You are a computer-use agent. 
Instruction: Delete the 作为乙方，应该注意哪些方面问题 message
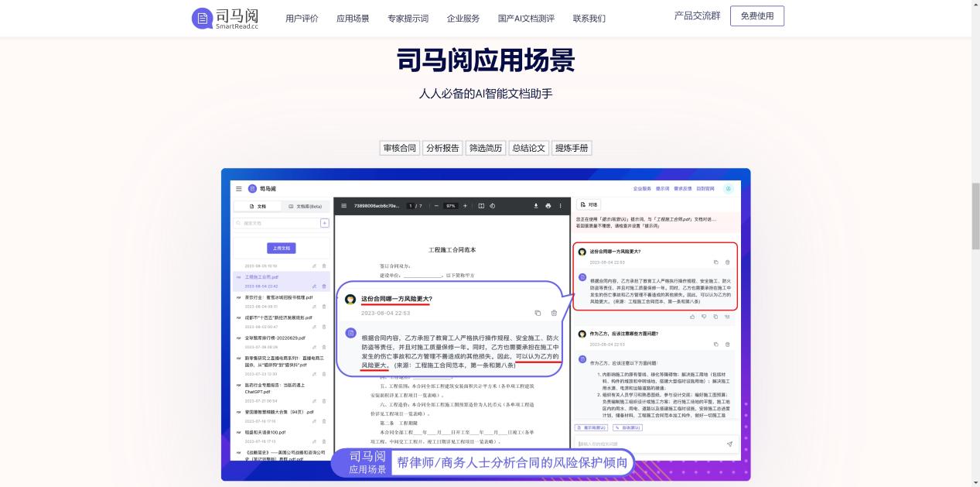point(727,344)
